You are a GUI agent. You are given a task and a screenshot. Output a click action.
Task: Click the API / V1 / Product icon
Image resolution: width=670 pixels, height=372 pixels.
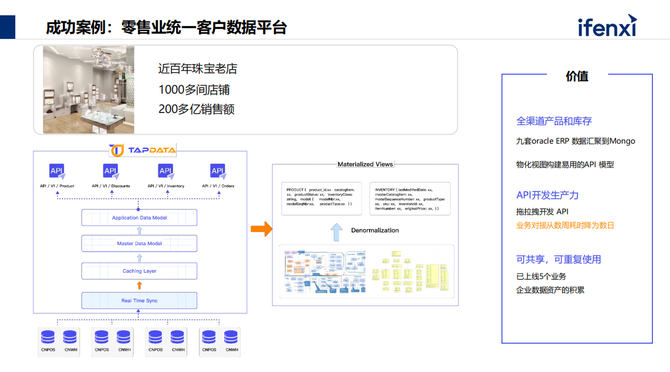pyautogui.click(x=57, y=171)
